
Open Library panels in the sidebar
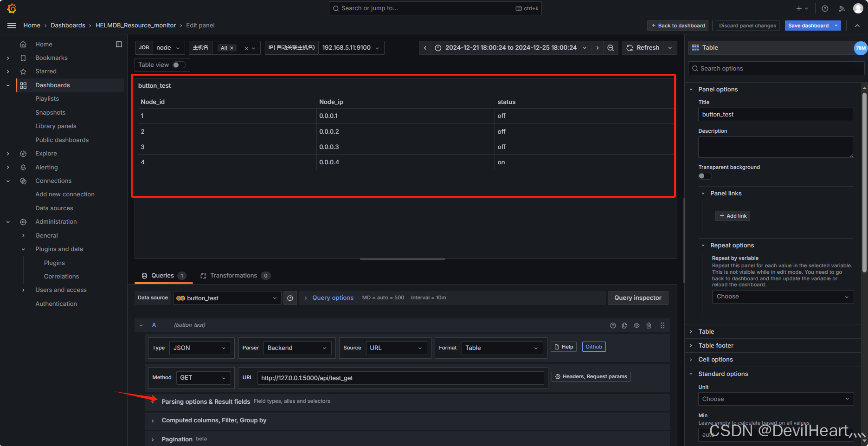tap(56, 126)
